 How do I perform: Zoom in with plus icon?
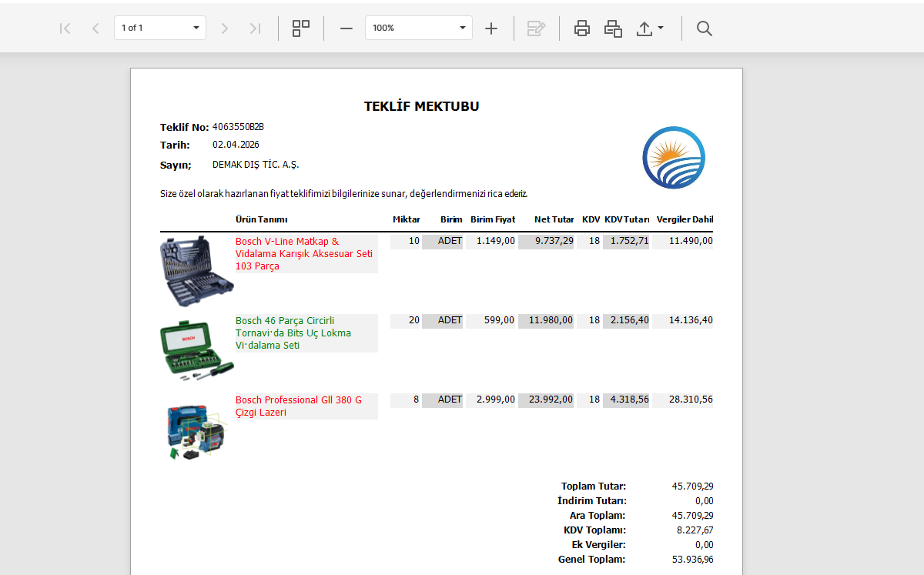[x=491, y=28]
